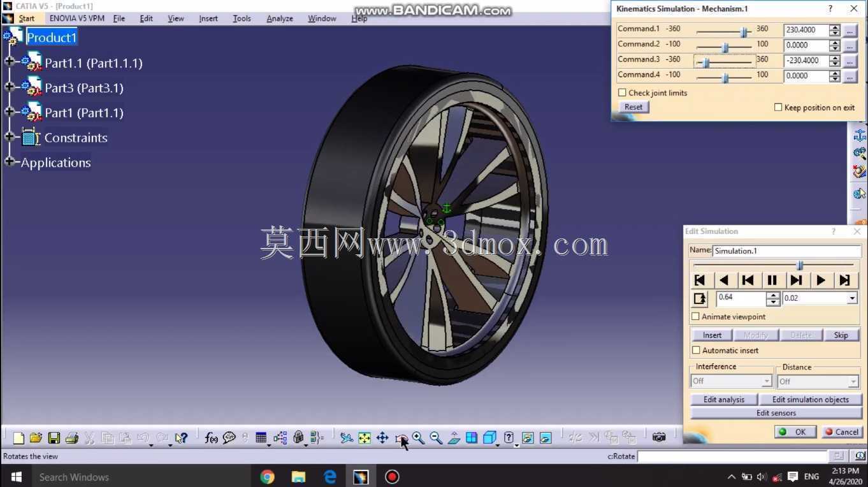868x487 pixels.
Task: Enable Check joint limits checkbox
Action: [622, 93]
